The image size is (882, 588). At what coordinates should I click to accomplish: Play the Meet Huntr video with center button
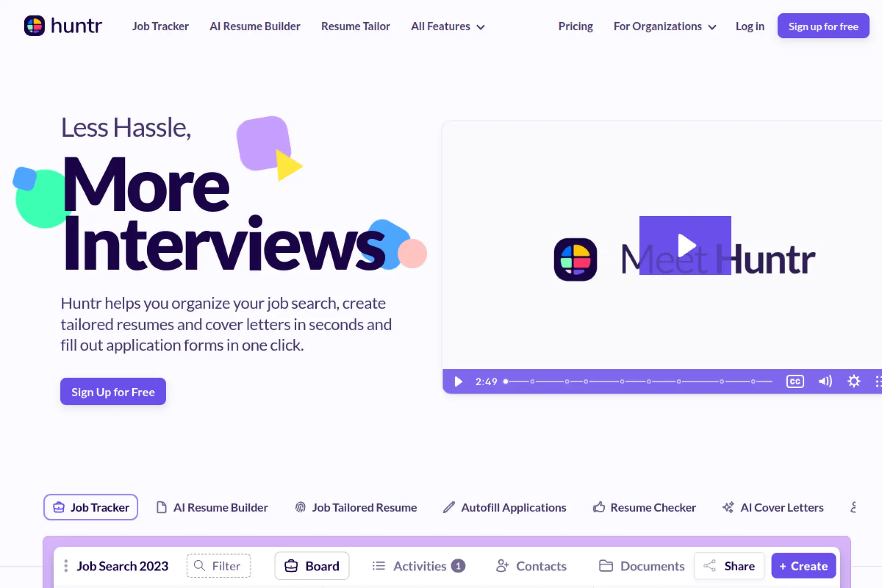(x=685, y=245)
